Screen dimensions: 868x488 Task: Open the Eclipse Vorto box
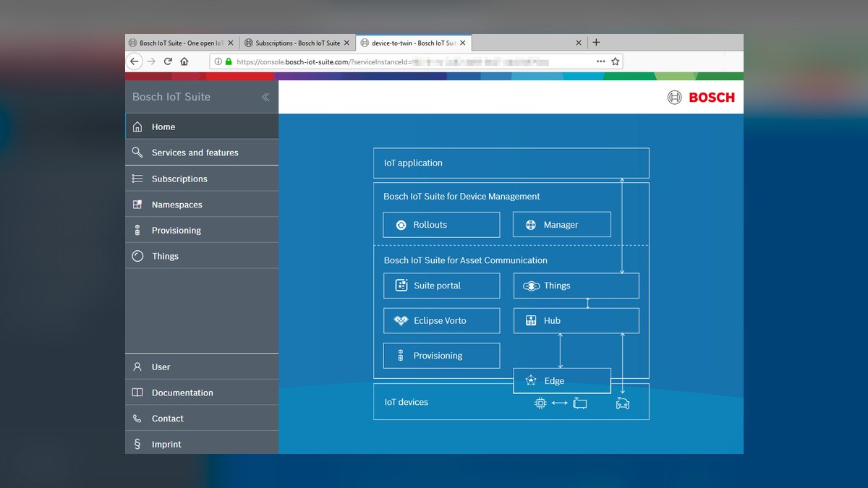coord(441,320)
